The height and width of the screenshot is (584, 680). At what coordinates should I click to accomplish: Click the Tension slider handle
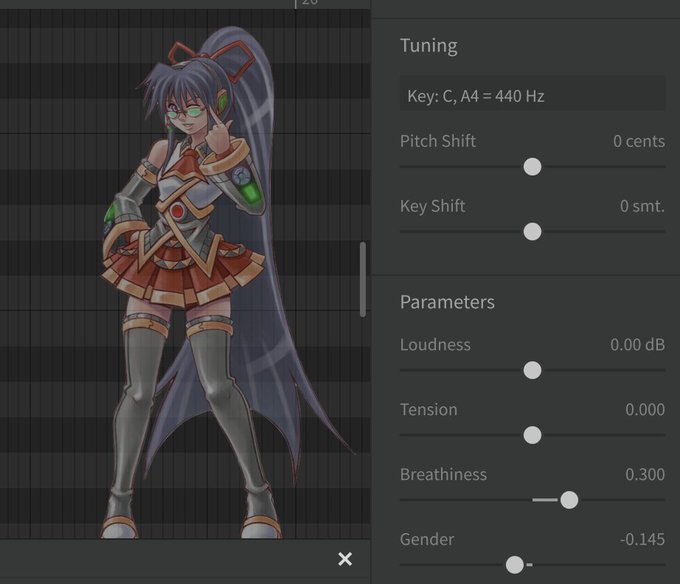pos(532,435)
